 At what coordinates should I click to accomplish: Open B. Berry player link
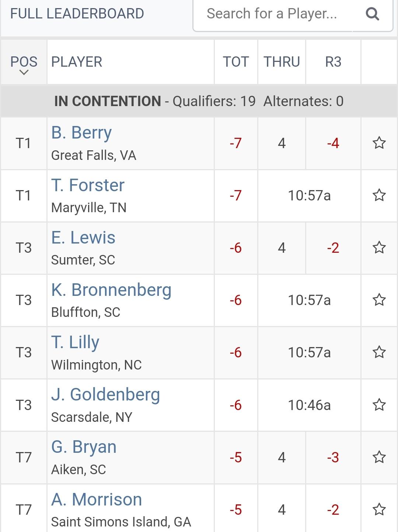pyautogui.click(x=81, y=133)
